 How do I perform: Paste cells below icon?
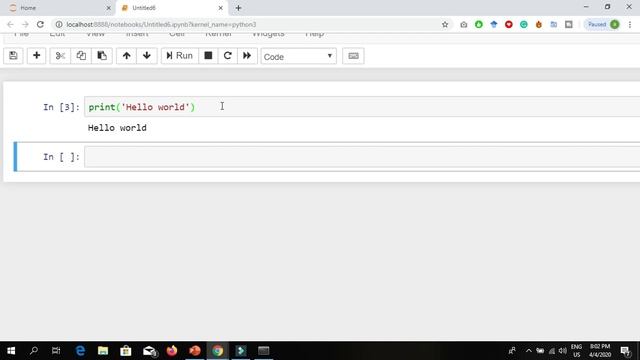pos(102,56)
